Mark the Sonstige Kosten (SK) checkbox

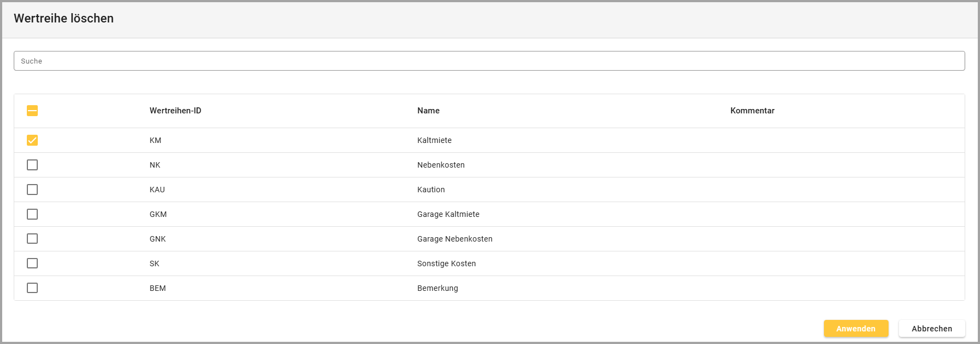[32, 263]
